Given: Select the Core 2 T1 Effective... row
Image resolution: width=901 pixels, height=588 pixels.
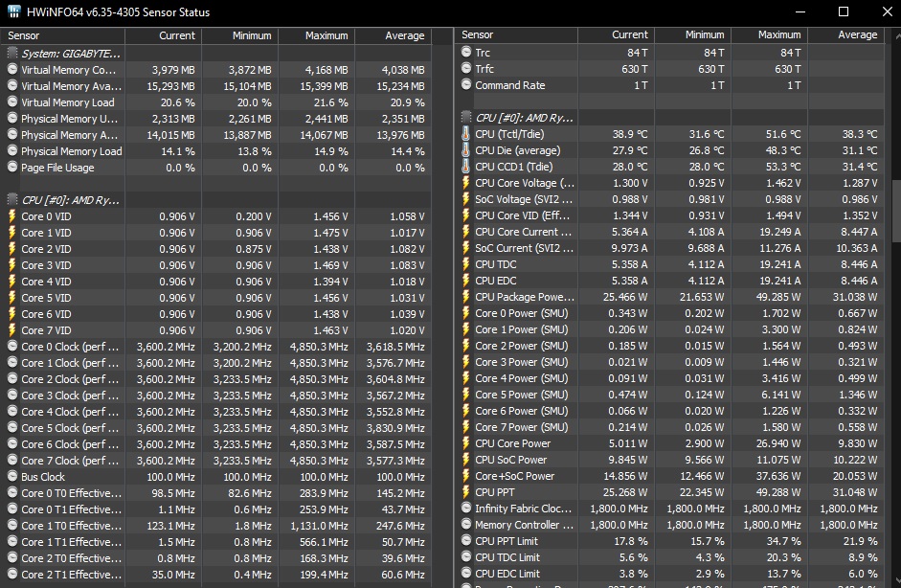Looking at the screenshot, I should pos(216,575).
